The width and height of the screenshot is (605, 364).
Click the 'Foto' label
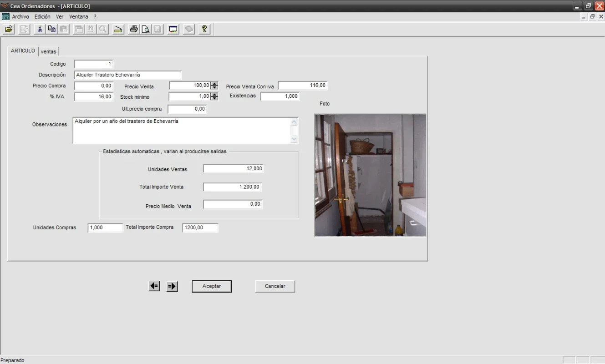[325, 104]
